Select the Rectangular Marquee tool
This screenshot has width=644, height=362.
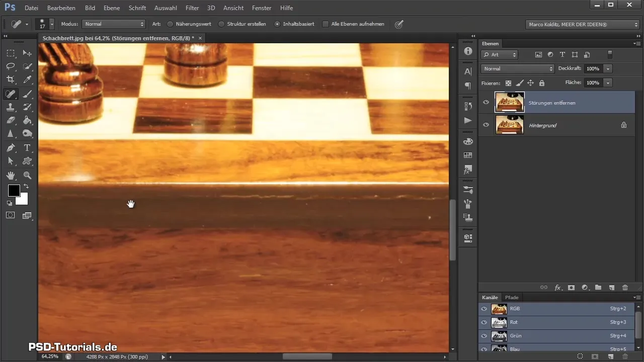pyautogui.click(x=11, y=53)
